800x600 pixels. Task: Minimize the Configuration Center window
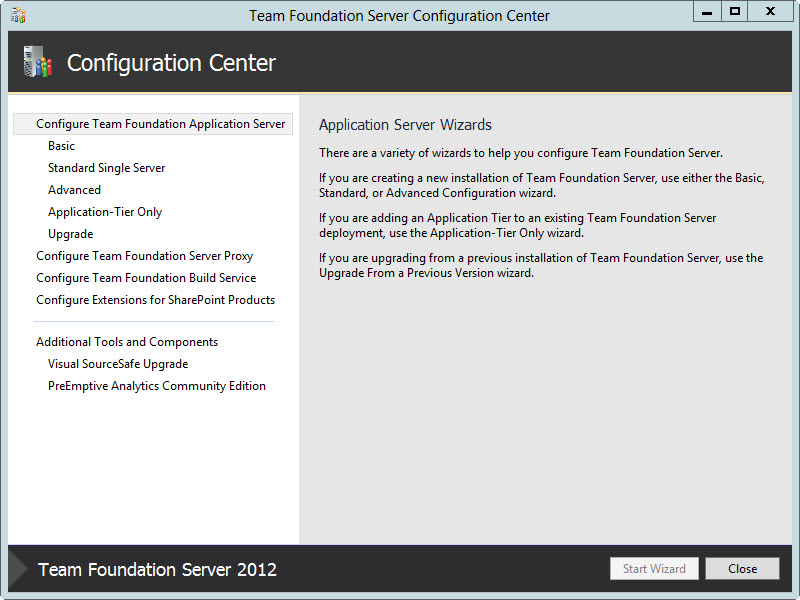[707, 12]
